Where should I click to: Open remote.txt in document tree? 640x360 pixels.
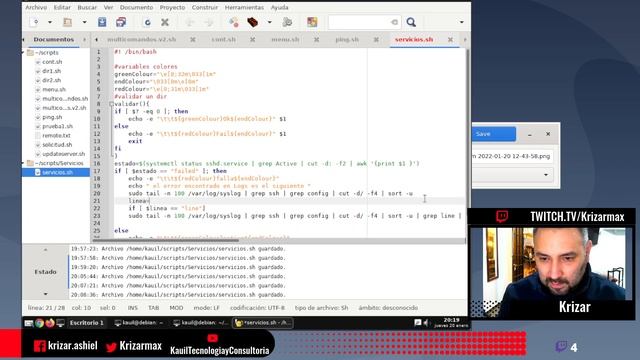click(56, 136)
